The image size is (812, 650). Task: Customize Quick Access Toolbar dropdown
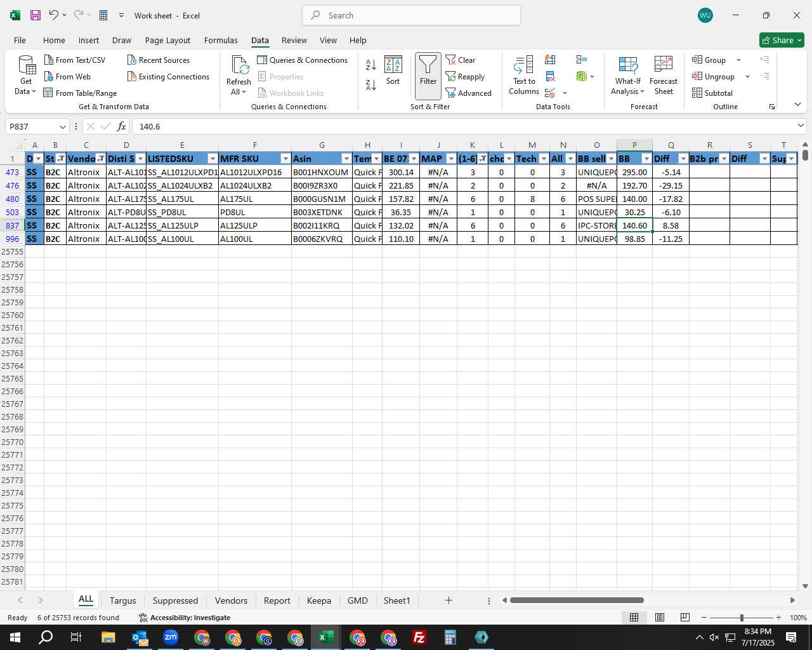click(121, 15)
